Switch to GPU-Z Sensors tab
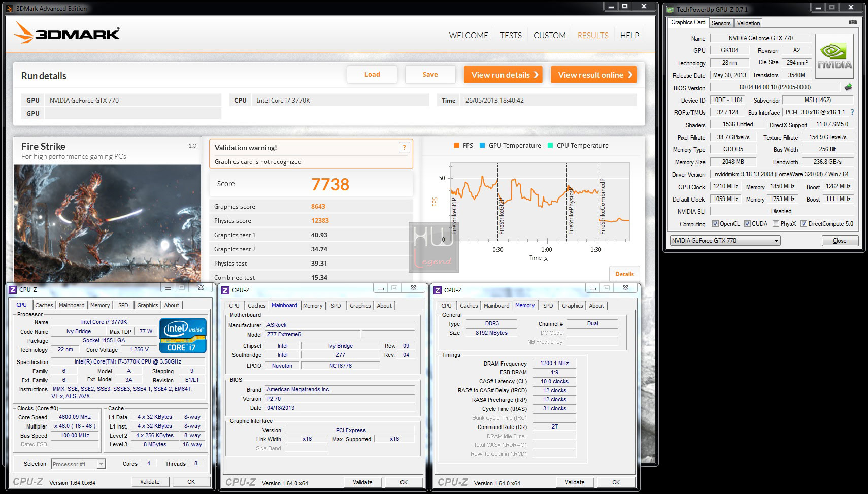 point(721,23)
